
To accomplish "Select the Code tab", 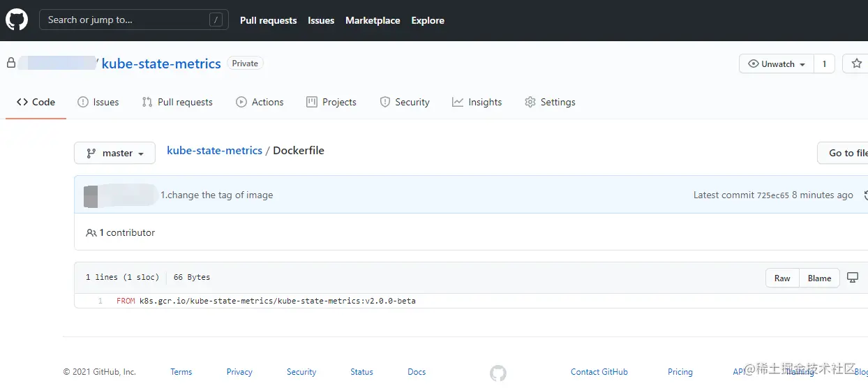I will (x=36, y=102).
